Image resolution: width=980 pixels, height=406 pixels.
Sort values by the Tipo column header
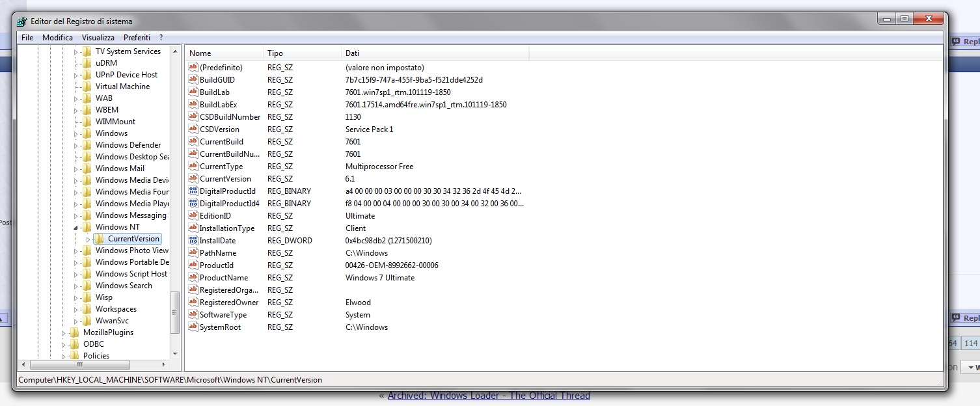[x=303, y=53]
